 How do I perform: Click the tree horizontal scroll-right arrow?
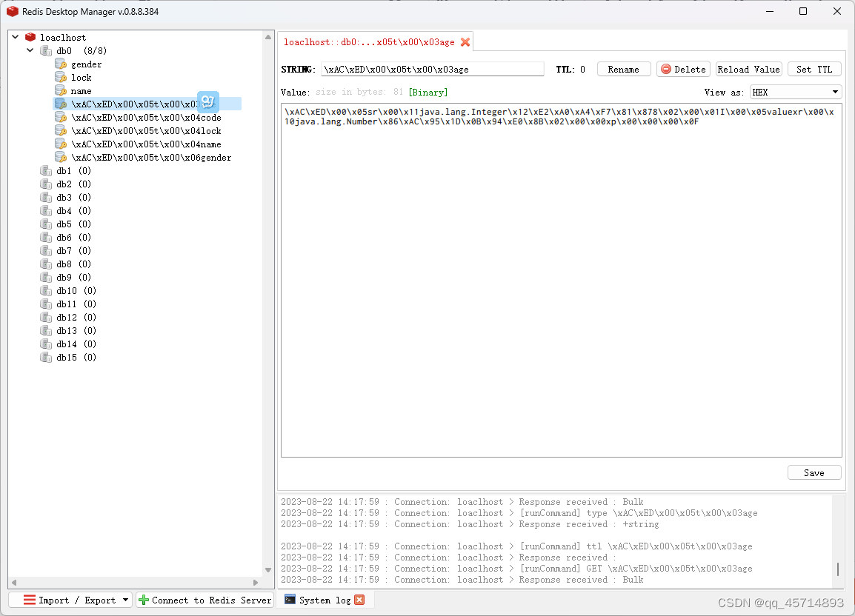pyautogui.click(x=255, y=582)
